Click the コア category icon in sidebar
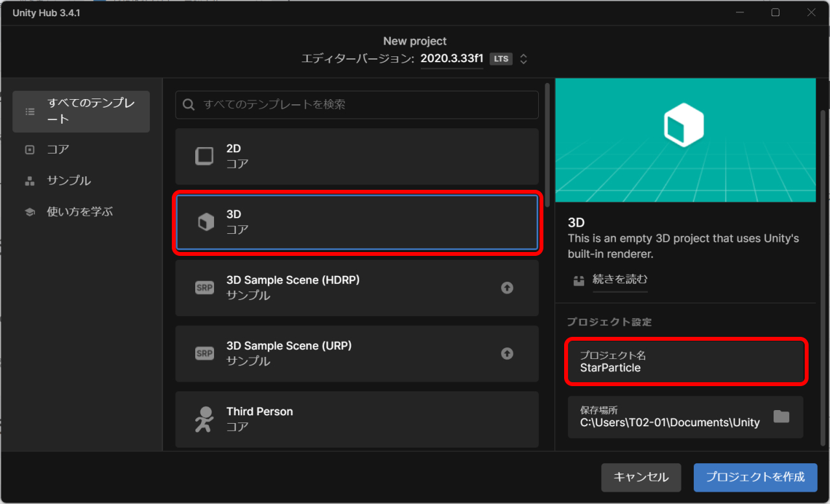The height and width of the screenshot is (504, 830). [30, 149]
